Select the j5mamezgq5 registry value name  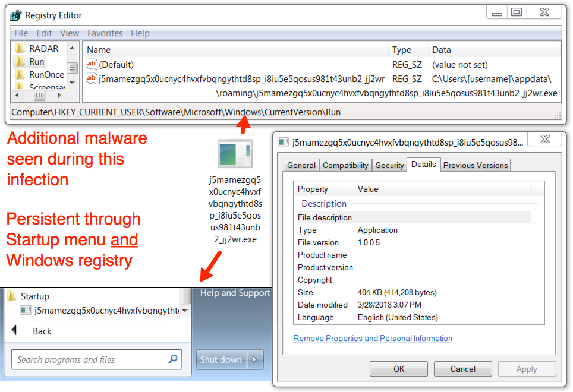pyautogui.click(x=241, y=79)
